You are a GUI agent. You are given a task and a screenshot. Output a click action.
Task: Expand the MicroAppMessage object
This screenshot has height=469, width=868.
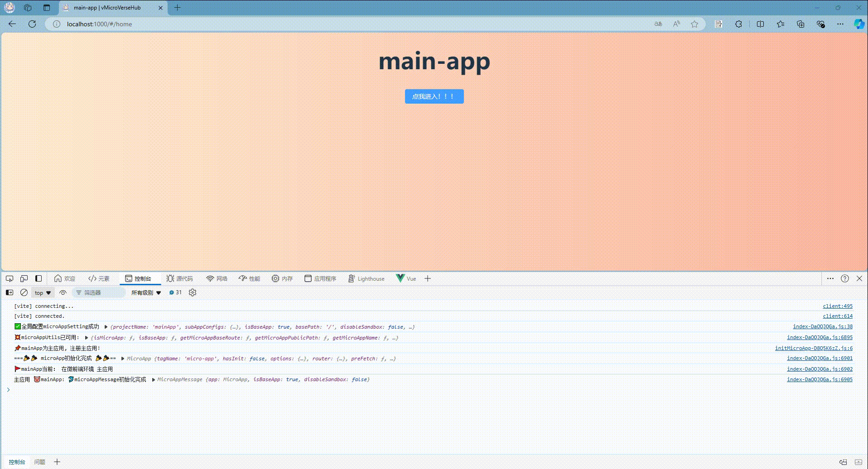pos(154,379)
